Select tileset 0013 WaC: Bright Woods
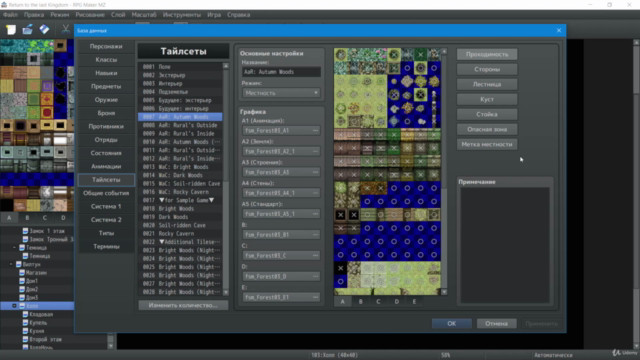Viewport: 640px width, 360px height. tap(180, 167)
